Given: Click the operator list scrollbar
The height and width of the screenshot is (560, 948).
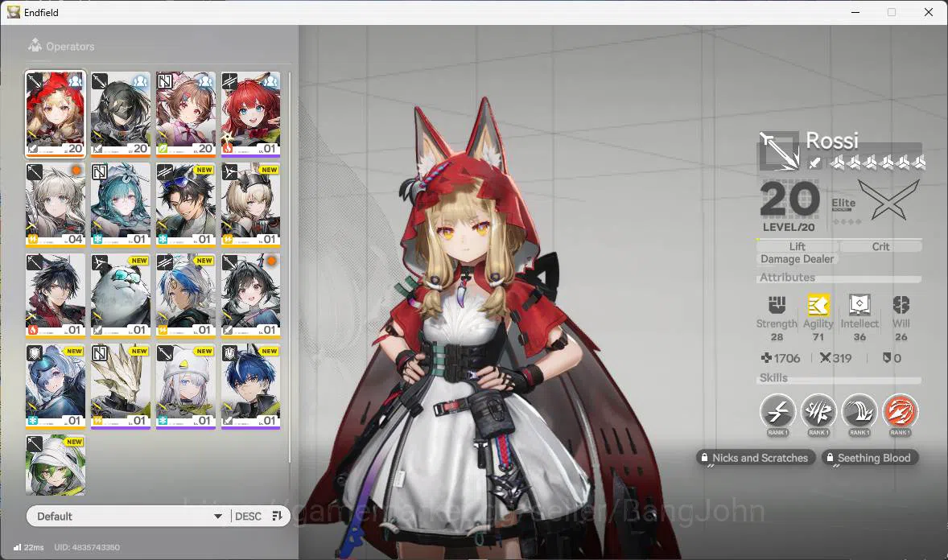Looking at the screenshot, I should click(x=291, y=266).
